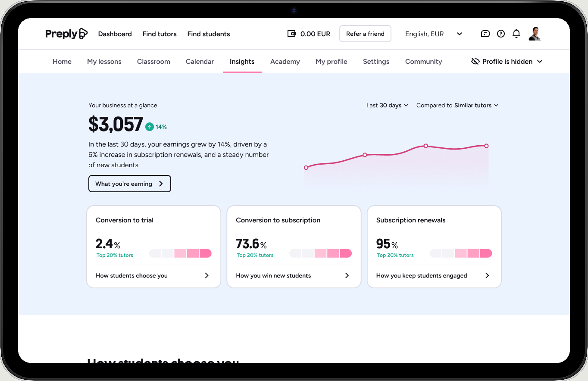Open the Academy tab
588x381 pixels.
coord(285,62)
